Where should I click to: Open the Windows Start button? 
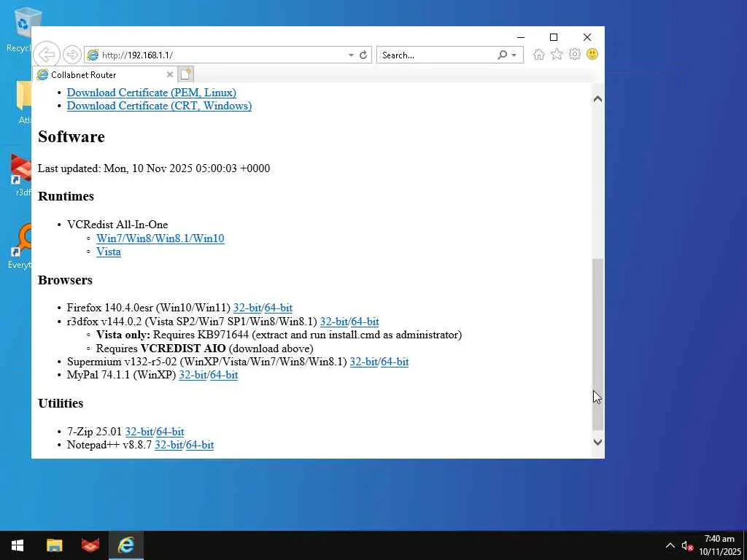[x=18, y=545]
